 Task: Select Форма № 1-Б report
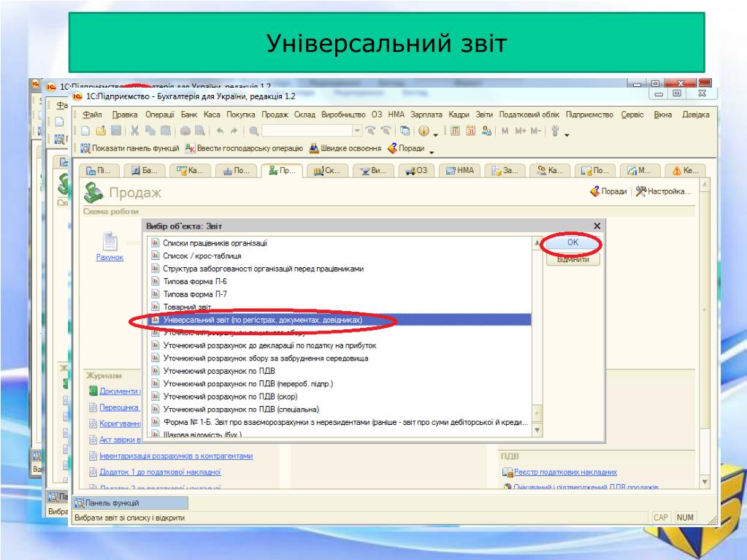point(340,423)
